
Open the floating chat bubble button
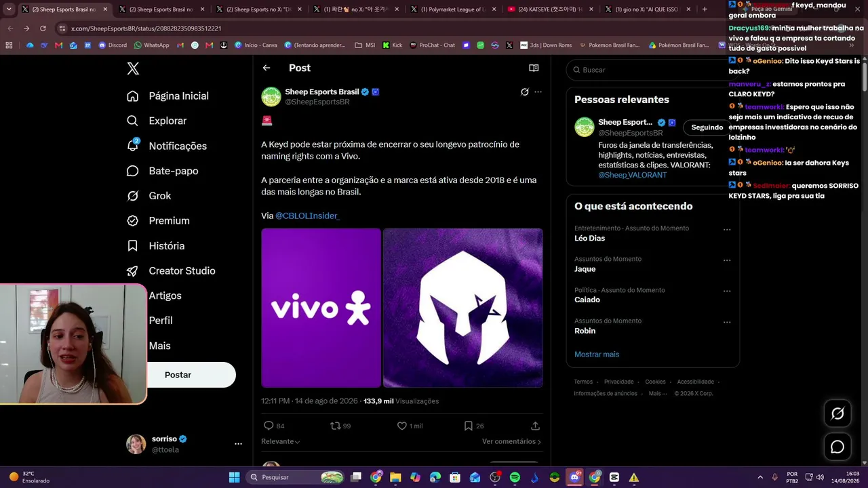coord(837,447)
